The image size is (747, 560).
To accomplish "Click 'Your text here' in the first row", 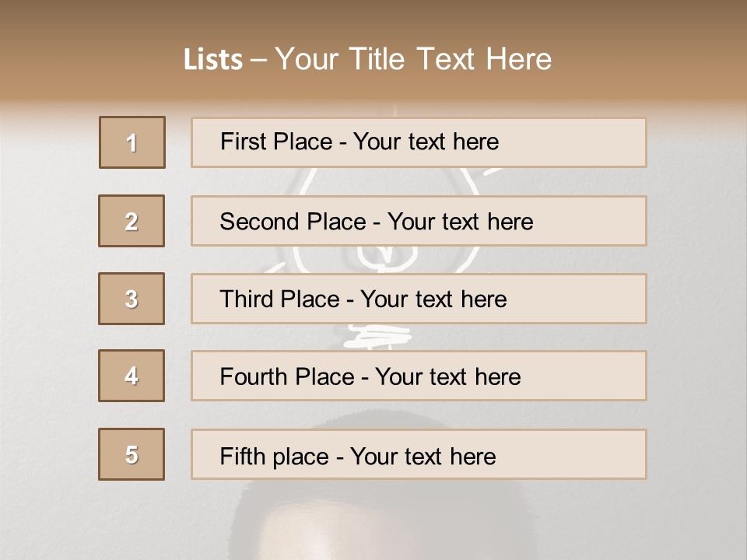I will click(426, 142).
